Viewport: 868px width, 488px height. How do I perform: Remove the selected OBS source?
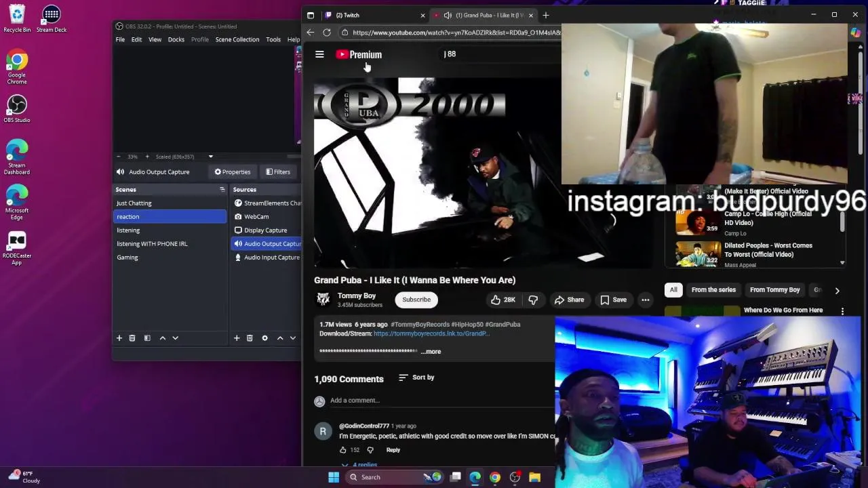coord(250,338)
